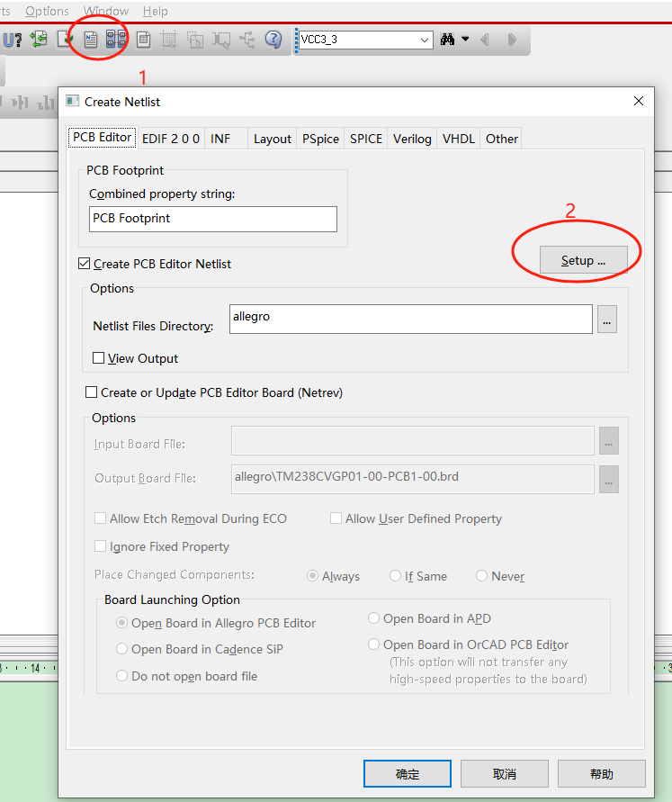Click the binoculars Search icon
Viewport: 672px width, 802px height.
[448, 40]
